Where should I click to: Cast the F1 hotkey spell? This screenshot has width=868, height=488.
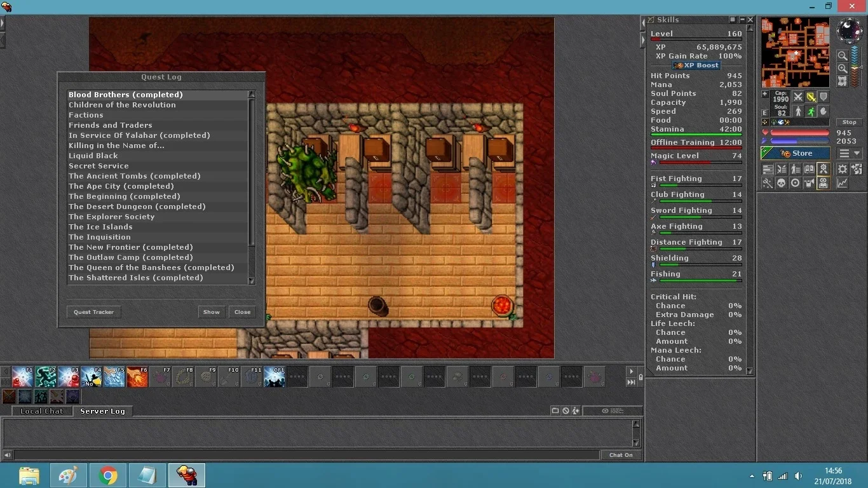[24, 377]
